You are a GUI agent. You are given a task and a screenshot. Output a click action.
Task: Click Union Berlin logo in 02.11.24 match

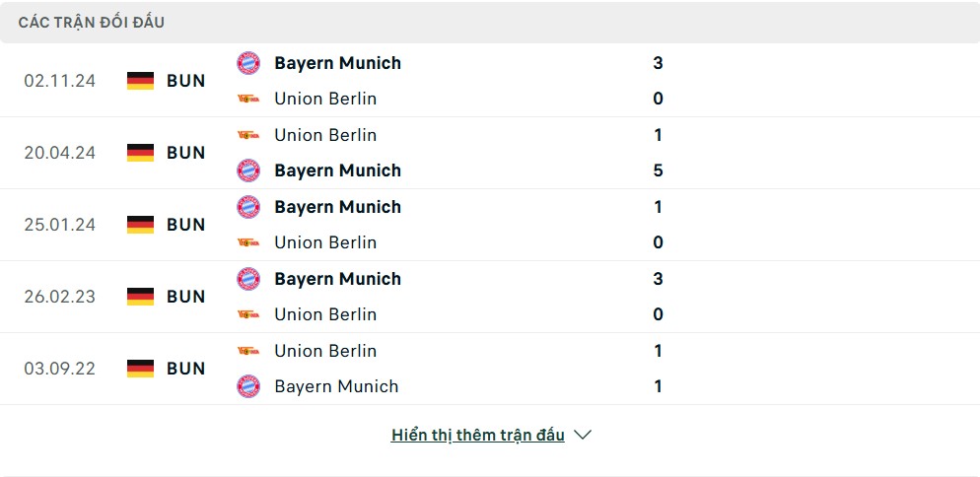[248, 99]
